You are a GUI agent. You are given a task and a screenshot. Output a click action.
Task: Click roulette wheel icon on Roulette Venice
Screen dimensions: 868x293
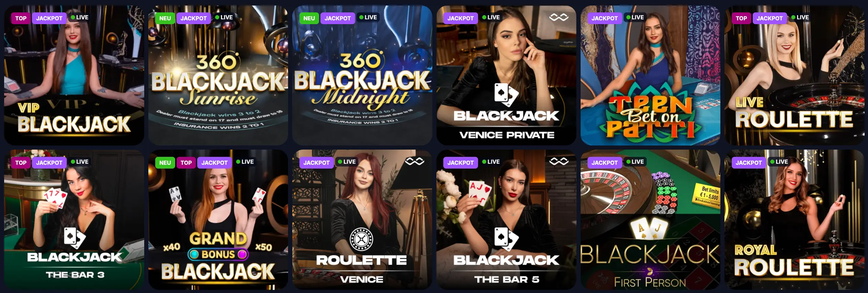coord(361,239)
